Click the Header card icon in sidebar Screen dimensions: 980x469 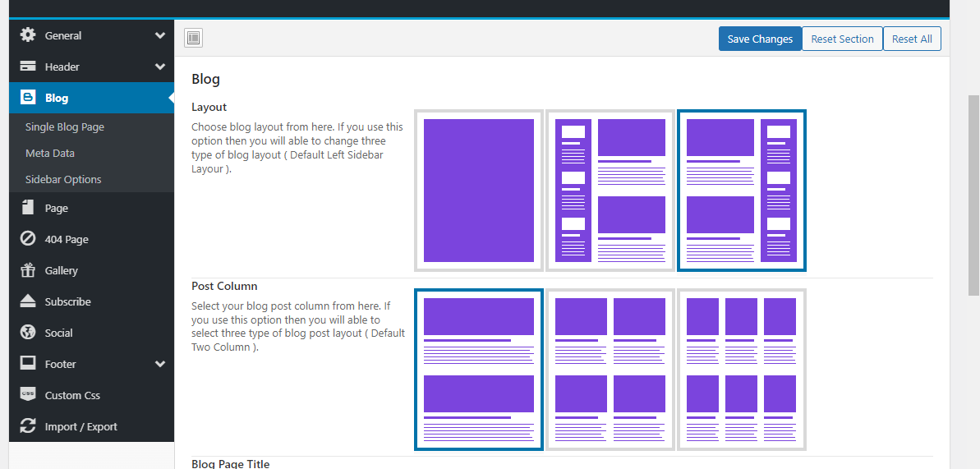click(28, 67)
